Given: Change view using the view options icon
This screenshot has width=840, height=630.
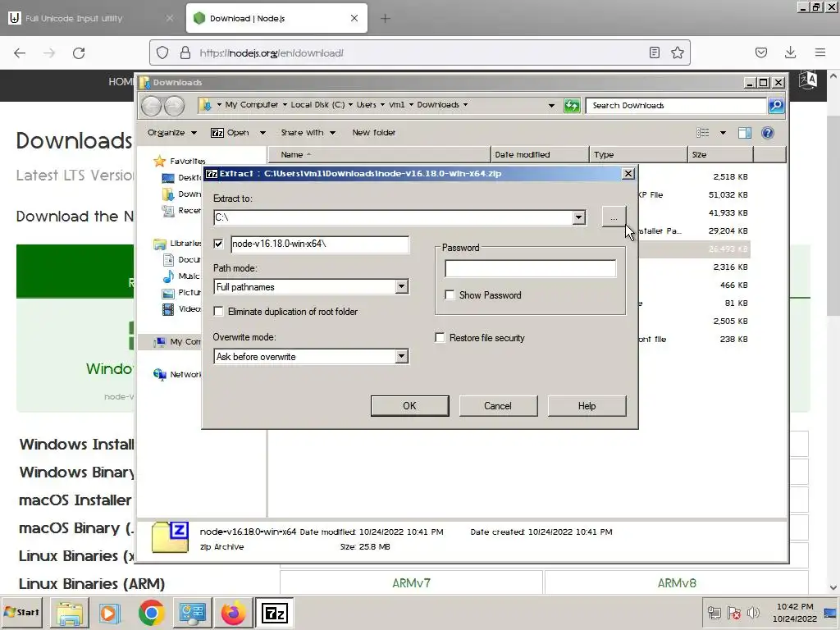Looking at the screenshot, I should pos(703,133).
